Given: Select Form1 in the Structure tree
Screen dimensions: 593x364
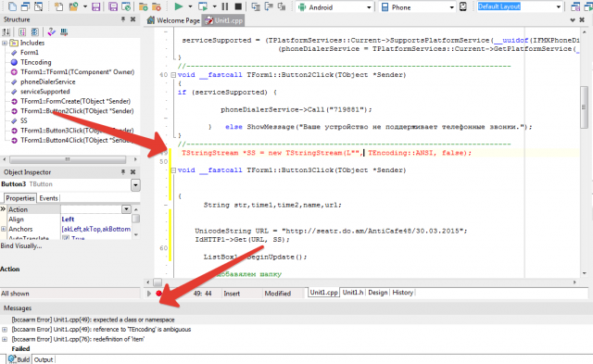Looking at the screenshot, I should pos(30,53).
